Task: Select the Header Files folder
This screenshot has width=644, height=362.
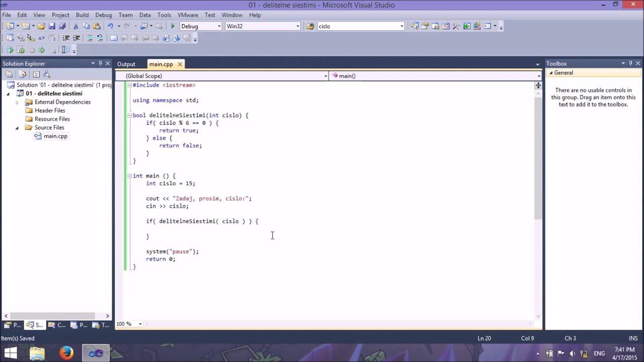Action: click(x=50, y=111)
